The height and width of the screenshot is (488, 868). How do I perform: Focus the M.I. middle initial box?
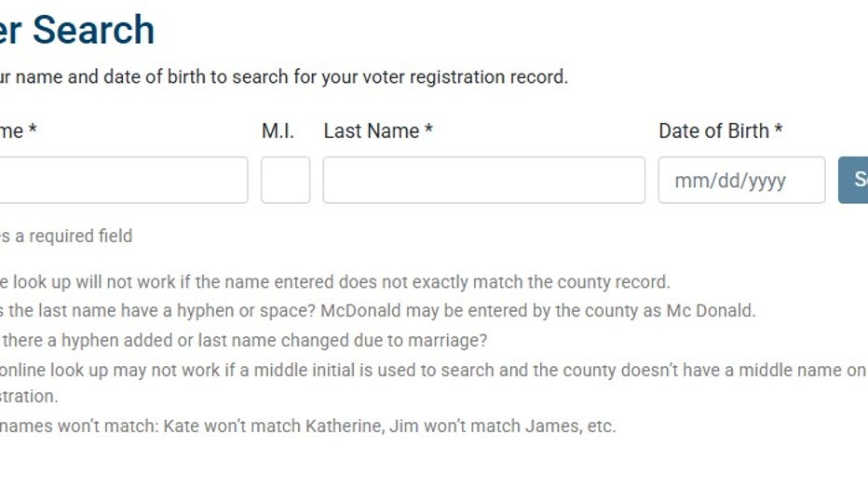[285, 180]
